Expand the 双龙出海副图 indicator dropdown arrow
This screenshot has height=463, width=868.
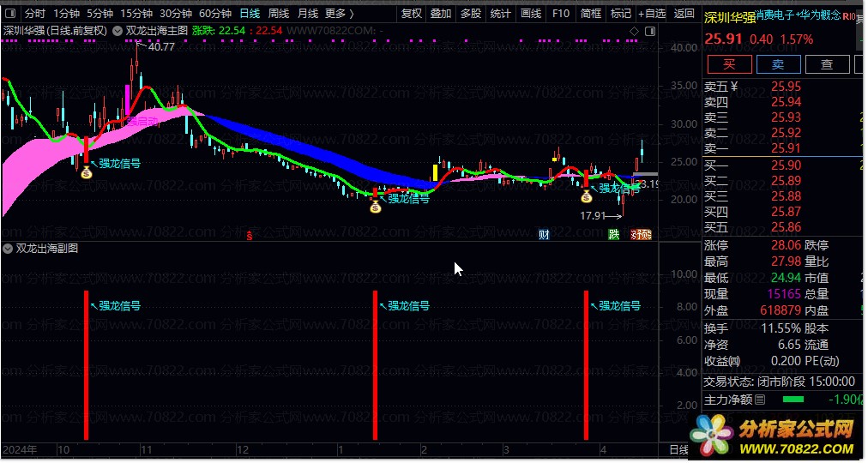point(8,249)
